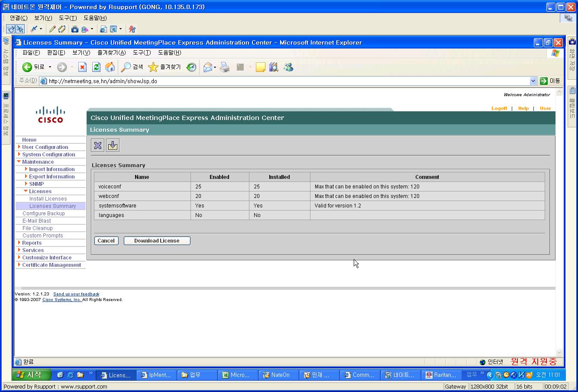Image resolution: width=578 pixels, height=392 pixels.
Task: Click the camera icon on right side panel
Action: click(x=572, y=42)
